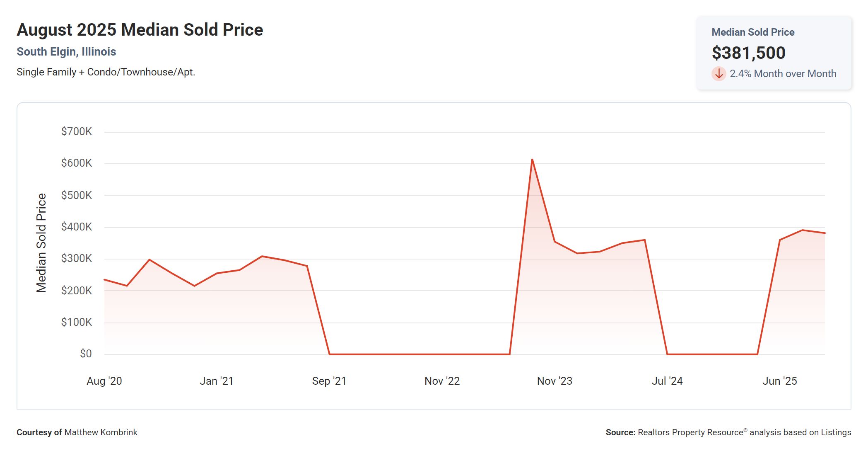The height and width of the screenshot is (456, 868).
Task: Click the August 2025 Median Sold Price heading
Action: (x=140, y=30)
